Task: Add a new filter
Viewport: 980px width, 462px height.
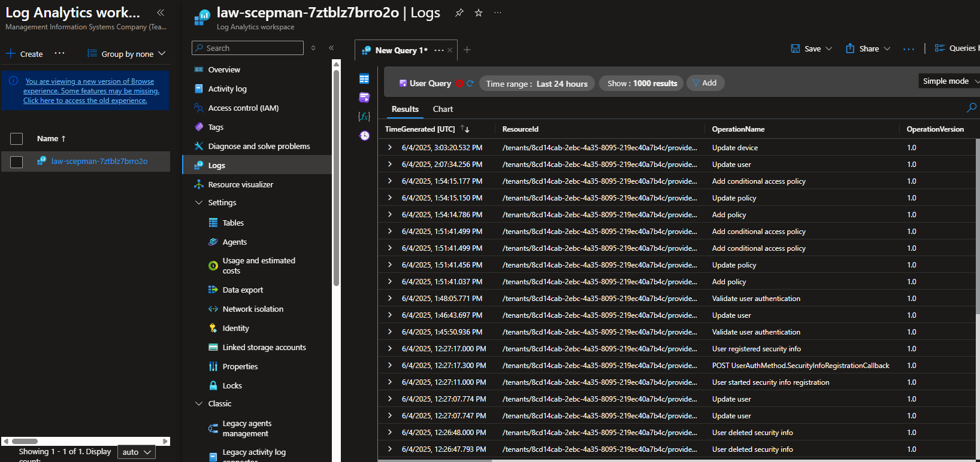Action: coord(705,83)
